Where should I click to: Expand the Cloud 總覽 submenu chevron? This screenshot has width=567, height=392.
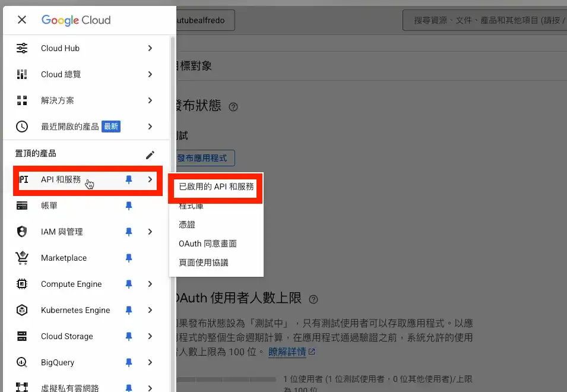click(x=150, y=74)
